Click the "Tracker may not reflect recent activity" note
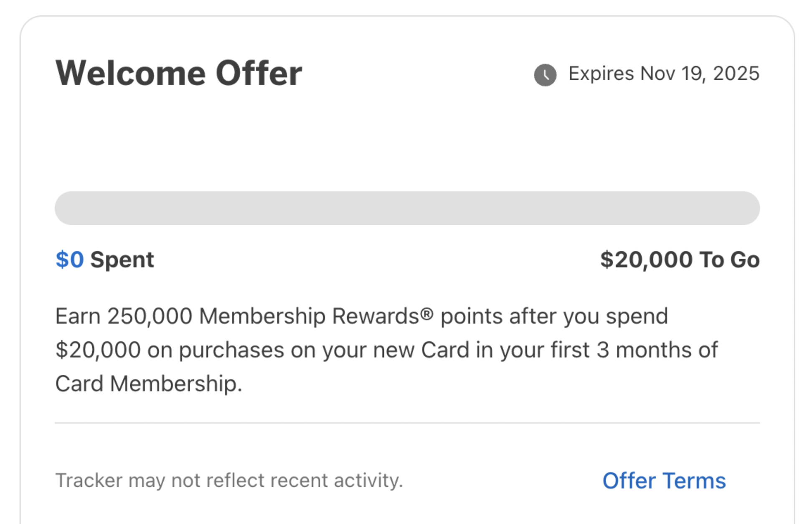812x524 pixels. pos(229,481)
